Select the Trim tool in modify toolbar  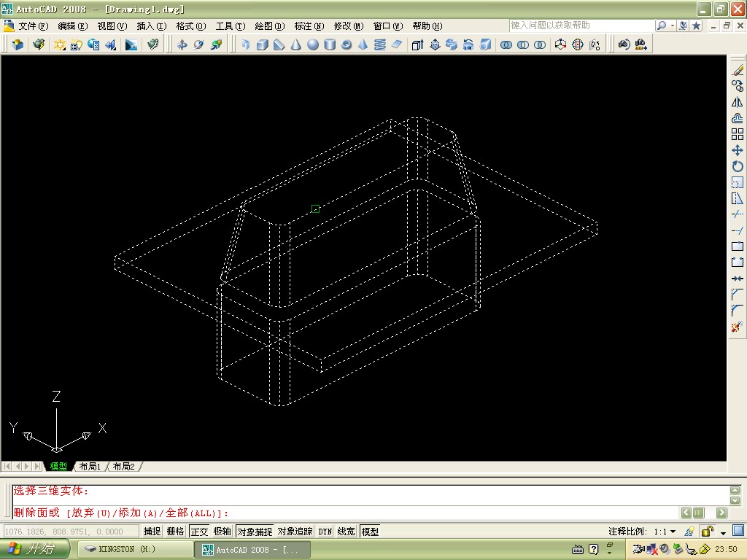tap(738, 214)
